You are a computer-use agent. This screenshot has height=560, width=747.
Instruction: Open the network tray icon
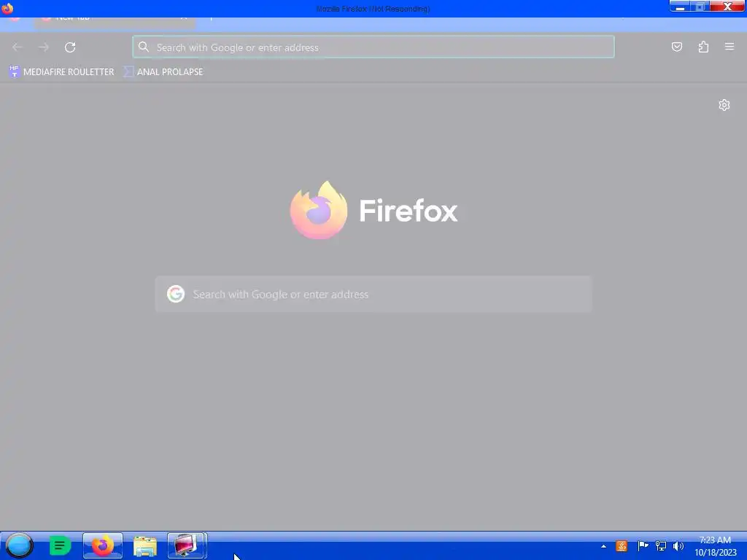[661, 546]
